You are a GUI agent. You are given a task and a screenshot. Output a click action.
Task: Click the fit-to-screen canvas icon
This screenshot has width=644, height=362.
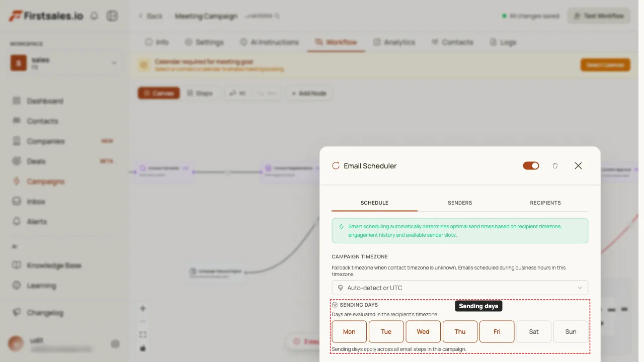[x=143, y=334]
